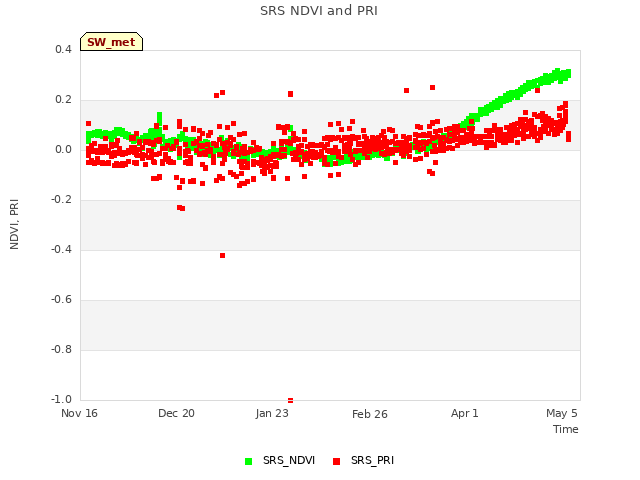The height and width of the screenshot is (480, 640).
Task: Click the chart title SRS NDVI and PRI
Action: click(x=319, y=11)
